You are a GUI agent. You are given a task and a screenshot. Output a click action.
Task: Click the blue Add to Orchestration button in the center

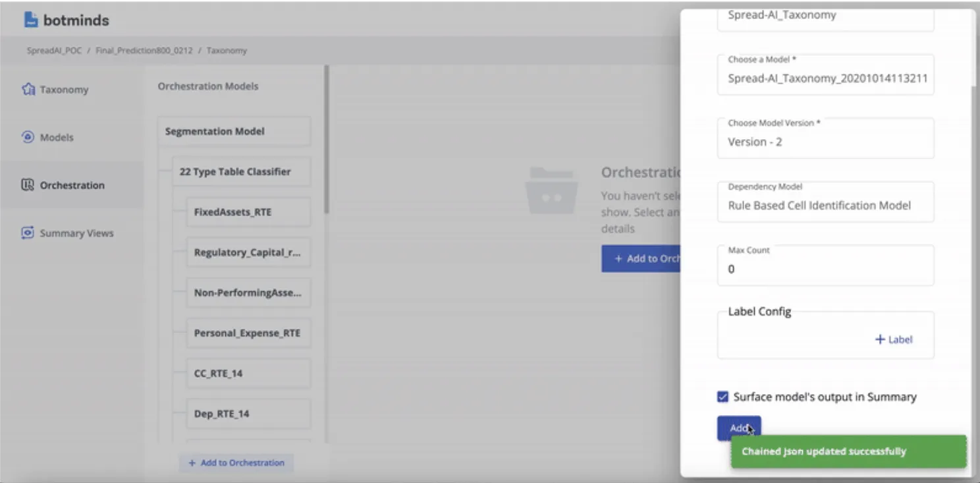coord(641,259)
